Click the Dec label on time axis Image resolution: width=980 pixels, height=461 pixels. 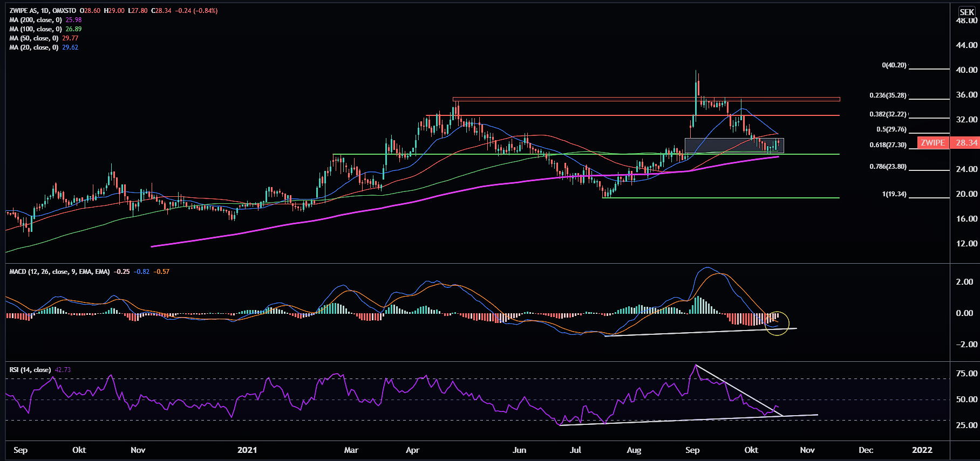click(866, 450)
